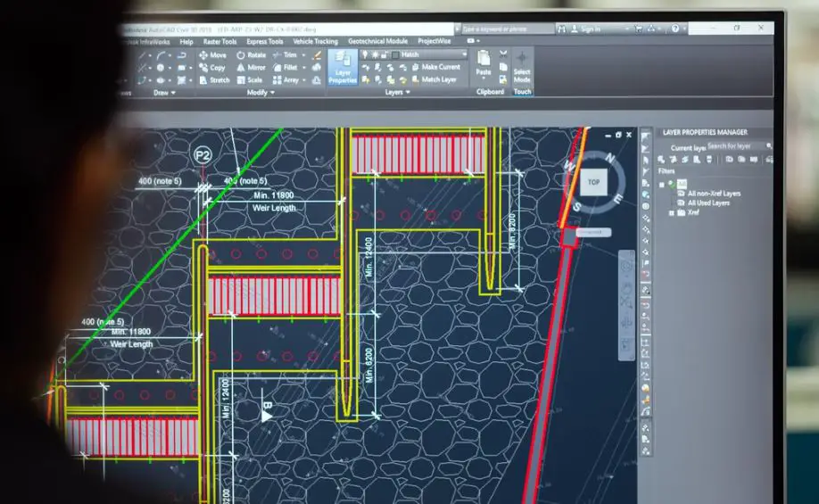Click the Hatch layer color swatch
This screenshot has height=504, width=819.
coord(395,54)
